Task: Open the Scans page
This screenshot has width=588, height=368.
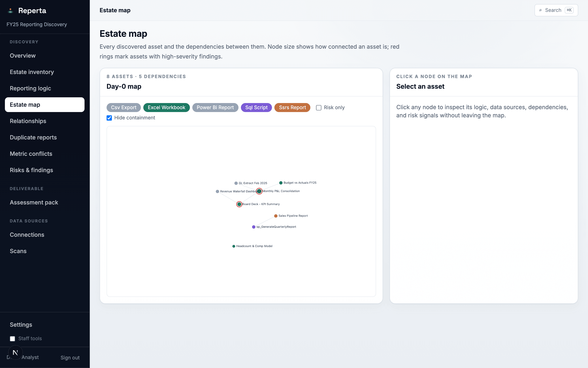Action: pyautogui.click(x=45, y=251)
